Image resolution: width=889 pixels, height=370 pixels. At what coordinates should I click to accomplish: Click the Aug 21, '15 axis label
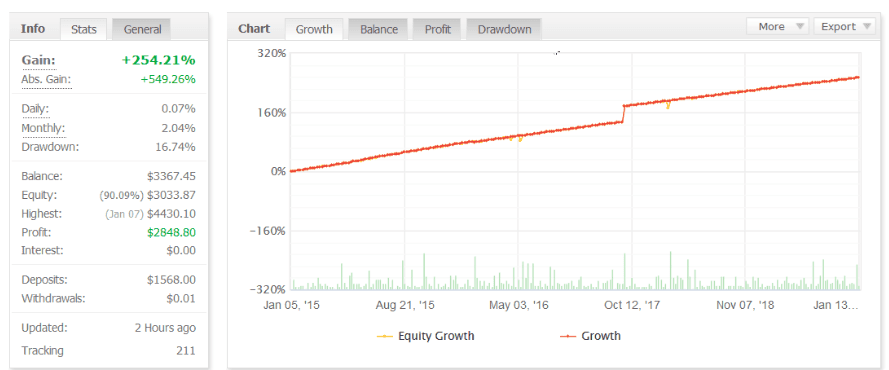[x=405, y=305]
